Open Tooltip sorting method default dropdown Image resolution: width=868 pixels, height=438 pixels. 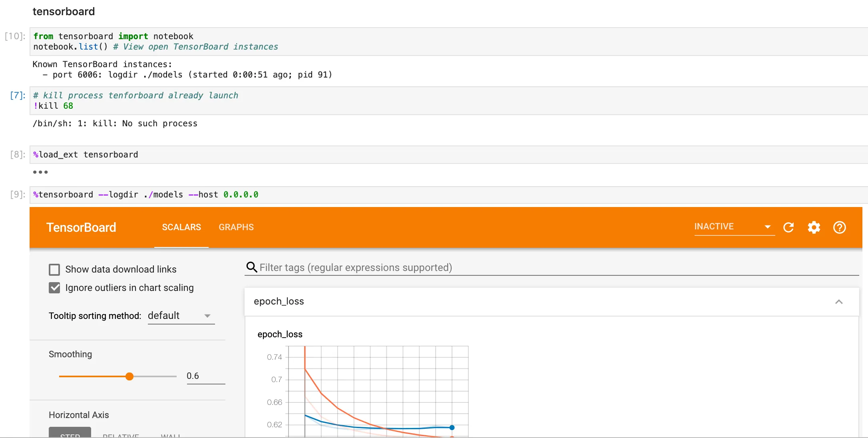pyautogui.click(x=181, y=316)
